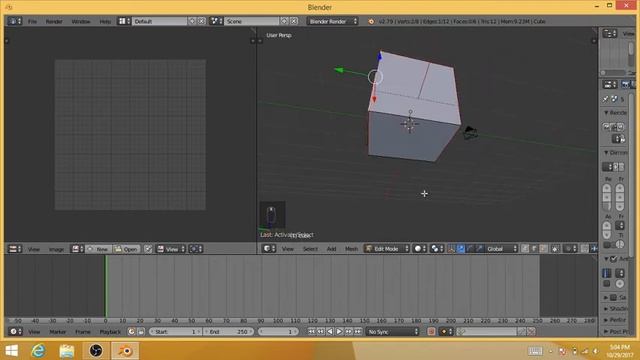The image size is (640, 360).
Task: Click the Start frame field
Action: tap(176, 332)
